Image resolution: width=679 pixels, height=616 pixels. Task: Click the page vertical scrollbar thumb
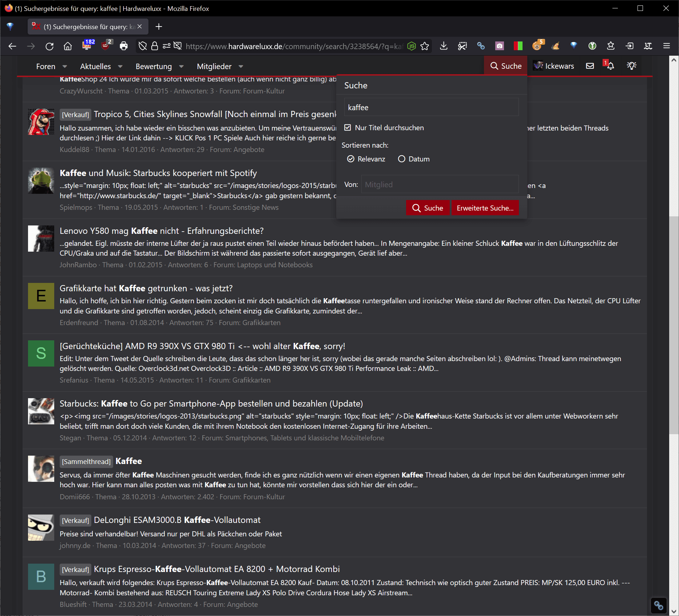pos(674,325)
